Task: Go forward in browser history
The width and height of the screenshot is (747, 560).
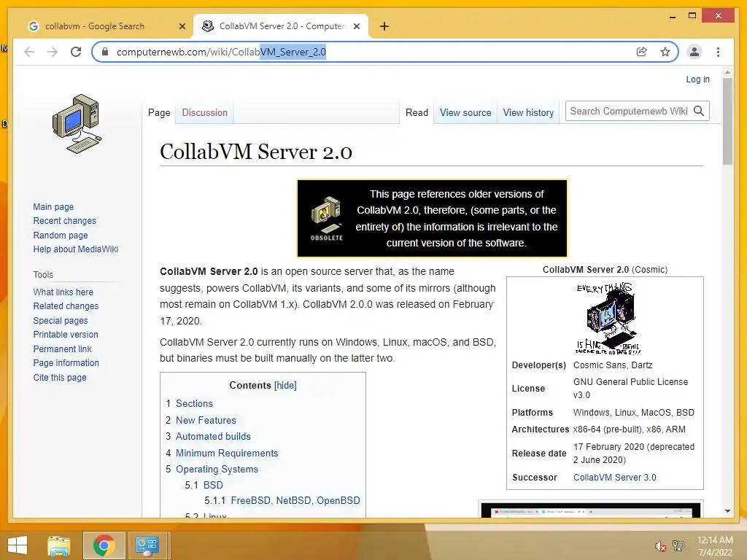Action: tap(53, 52)
